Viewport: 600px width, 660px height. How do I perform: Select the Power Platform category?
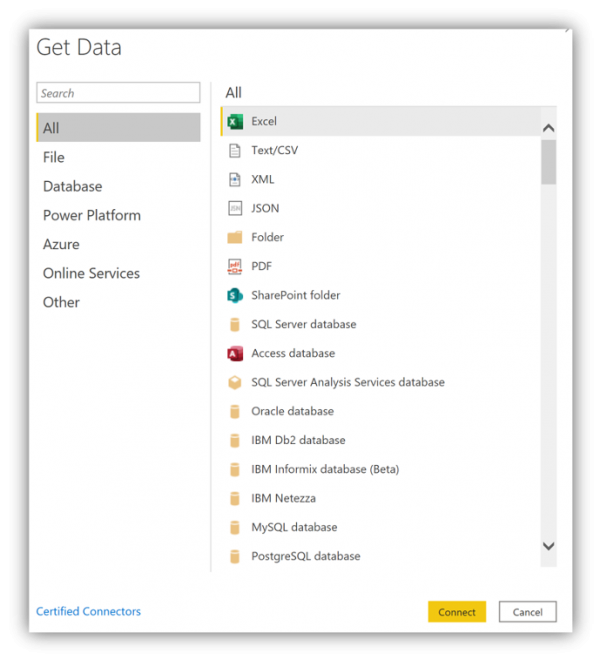[x=92, y=216]
